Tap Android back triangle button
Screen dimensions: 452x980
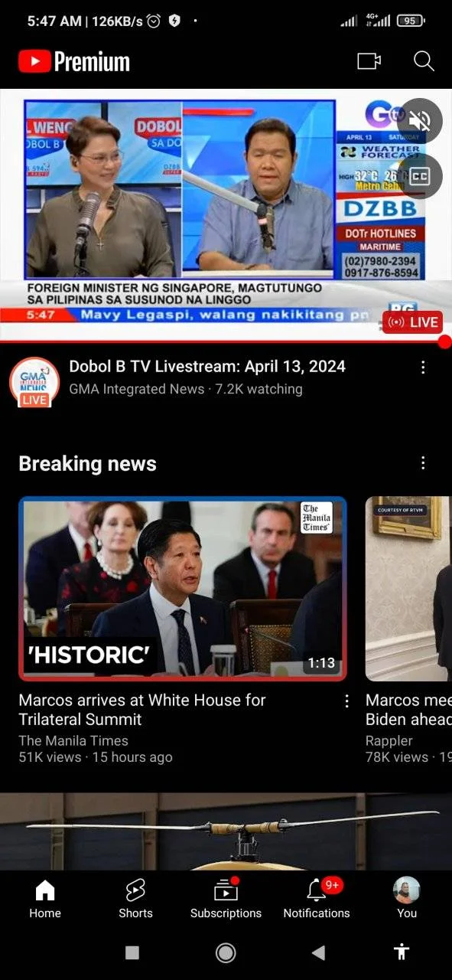pyautogui.click(x=319, y=952)
